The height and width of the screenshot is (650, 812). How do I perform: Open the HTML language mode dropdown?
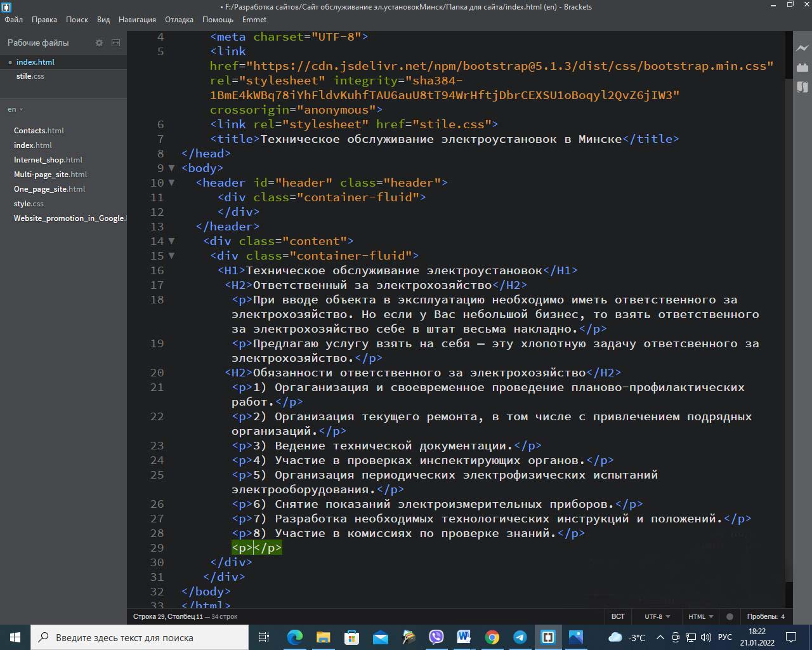(x=700, y=616)
